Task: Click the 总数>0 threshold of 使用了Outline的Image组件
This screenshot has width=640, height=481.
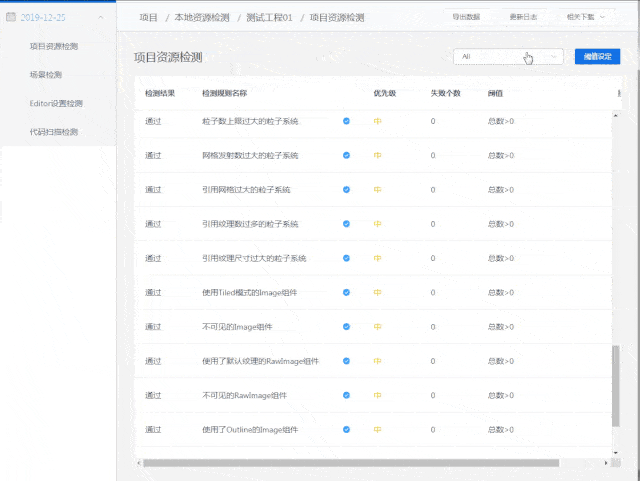Action: tap(501, 430)
